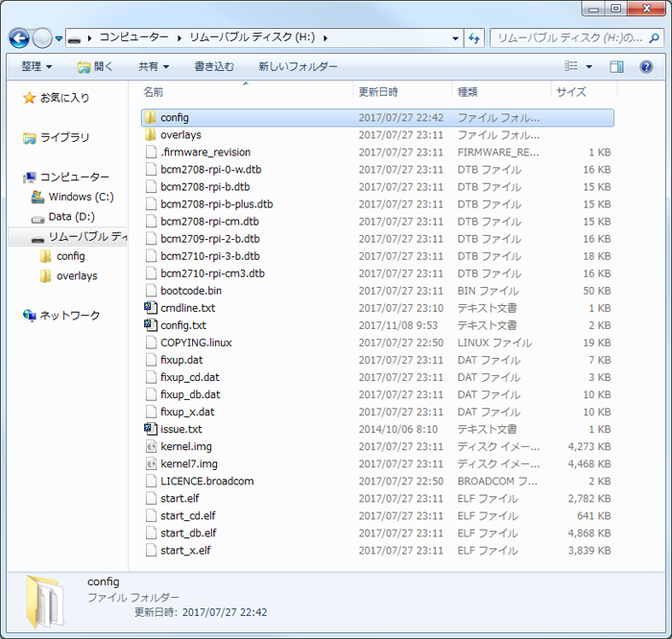This screenshot has width=672, height=639.
Task: Select the file bcm2708-rpi-b.dtb
Action: [205, 187]
